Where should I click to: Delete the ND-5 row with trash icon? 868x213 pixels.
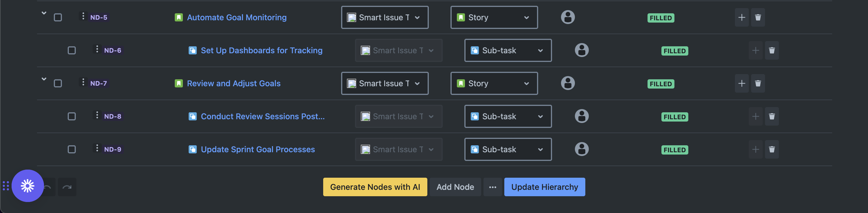(758, 18)
